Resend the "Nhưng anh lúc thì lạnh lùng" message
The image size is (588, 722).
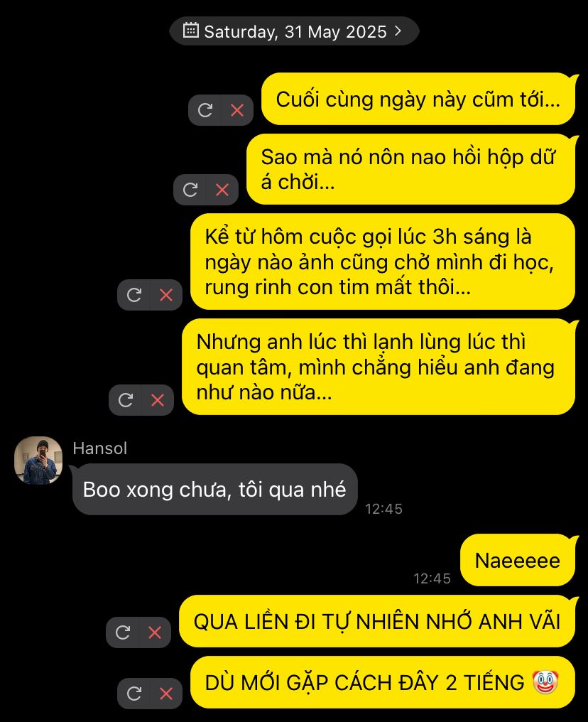point(125,399)
